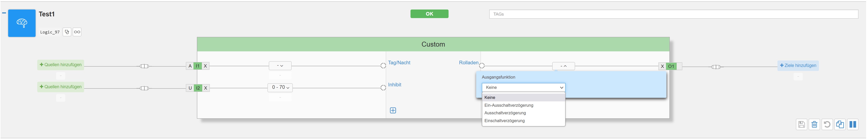Click the green OK status button

coord(429,14)
